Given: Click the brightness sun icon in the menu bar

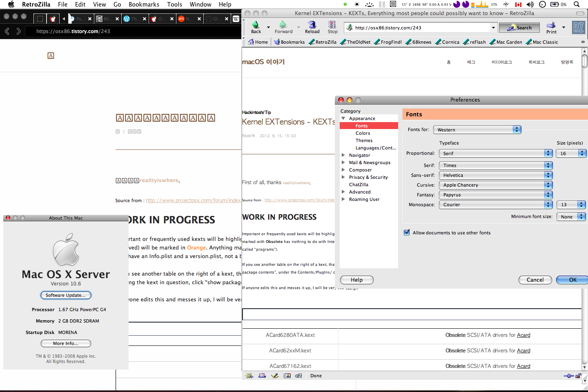Looking at the screenshot, I should tap(357, 4).
